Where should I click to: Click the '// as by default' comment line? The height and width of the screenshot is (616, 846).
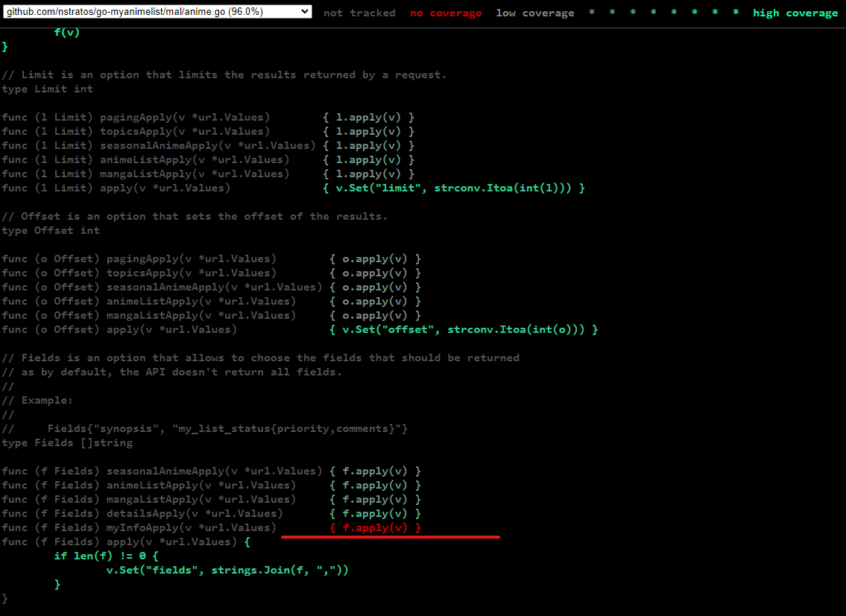(171, 372)
